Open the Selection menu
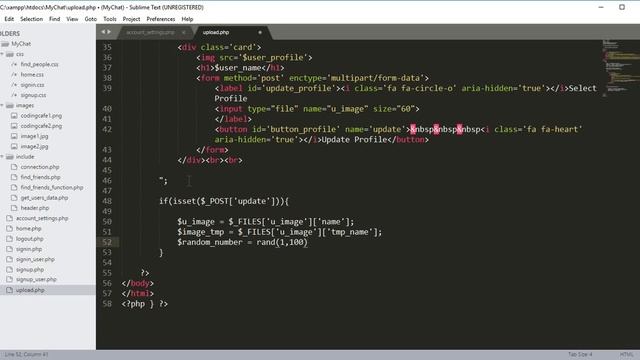The height and width of the screenshot is (360, 640). click(31, 19)
